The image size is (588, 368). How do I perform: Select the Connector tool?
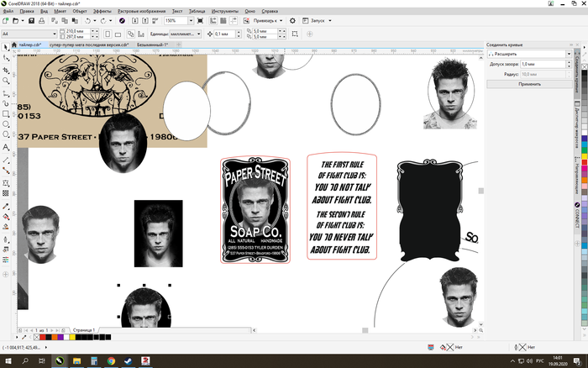6,171
